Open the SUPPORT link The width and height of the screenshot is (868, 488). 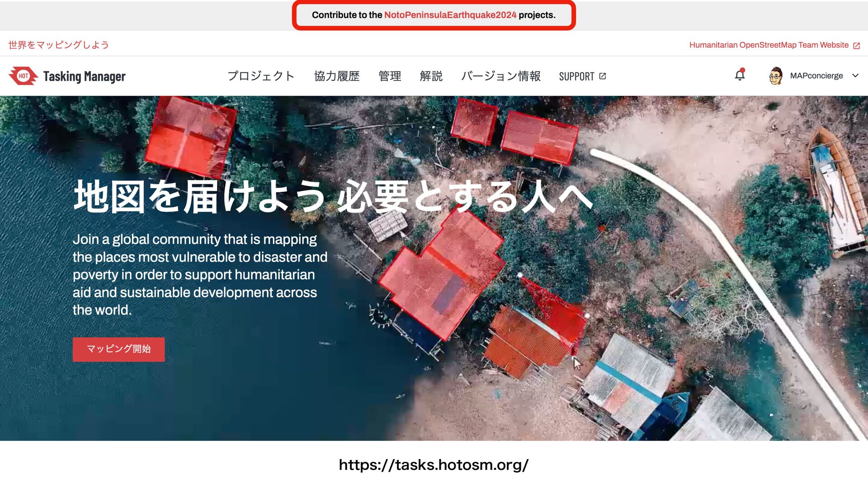pyautogui.click(x=576, y=76)
